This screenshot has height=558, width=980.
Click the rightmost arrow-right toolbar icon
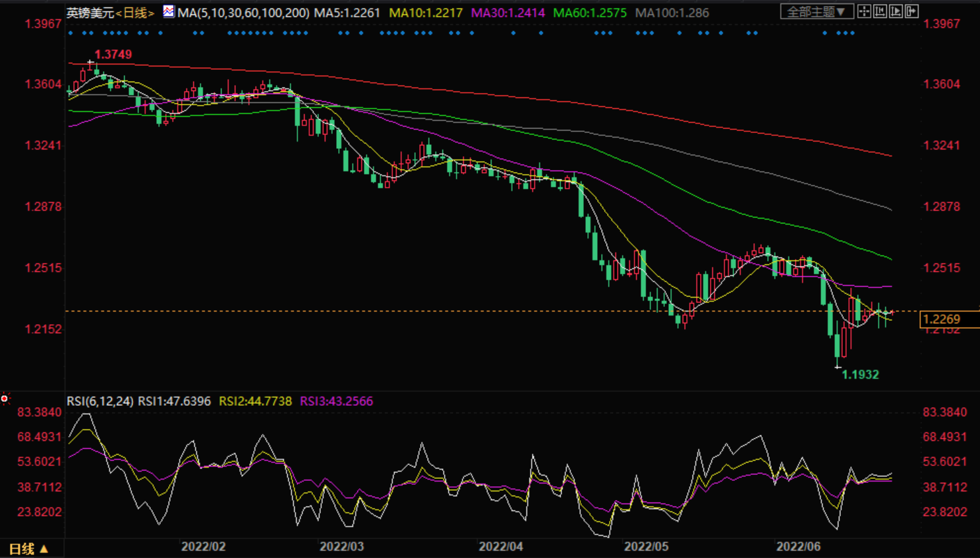pos(911,11)
